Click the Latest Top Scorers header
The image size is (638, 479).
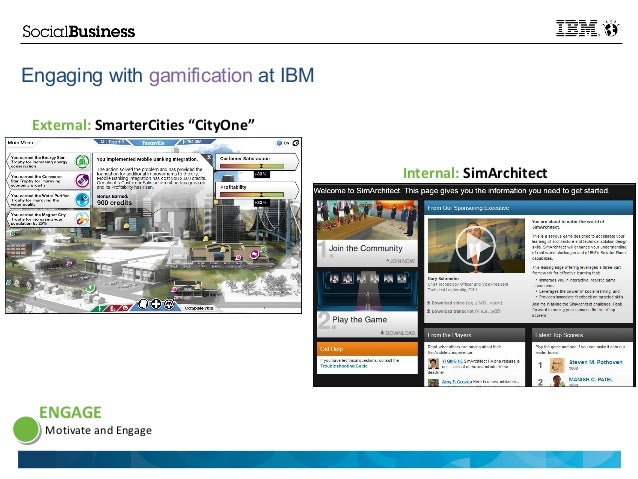(583, 335)
